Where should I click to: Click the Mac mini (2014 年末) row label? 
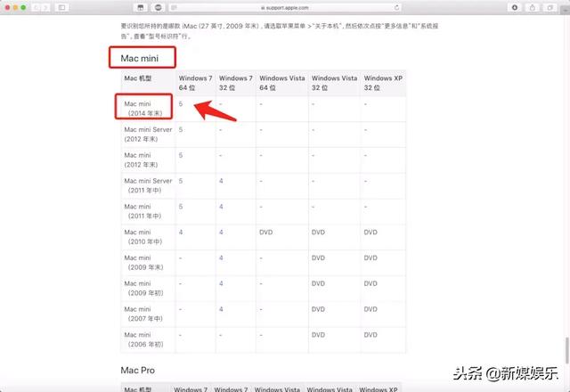click(143, 109)
